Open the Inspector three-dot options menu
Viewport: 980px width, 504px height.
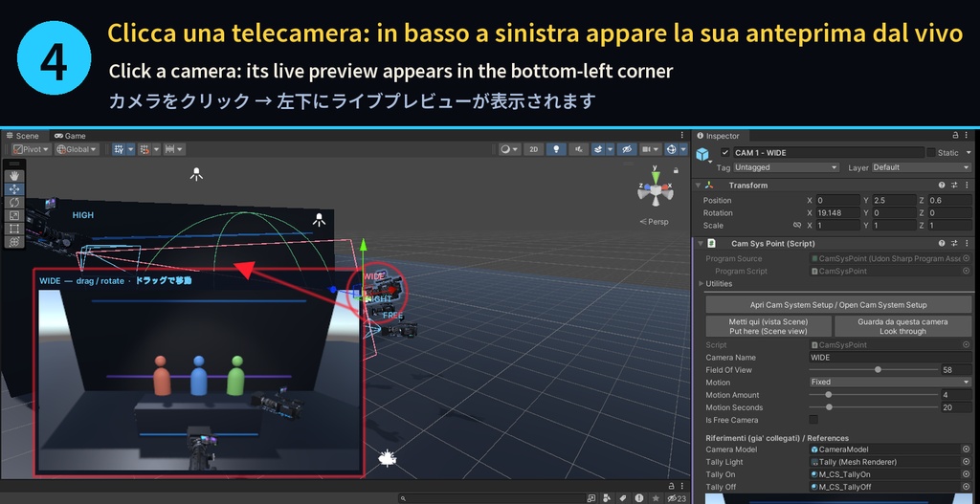click(x=969, y=136)
